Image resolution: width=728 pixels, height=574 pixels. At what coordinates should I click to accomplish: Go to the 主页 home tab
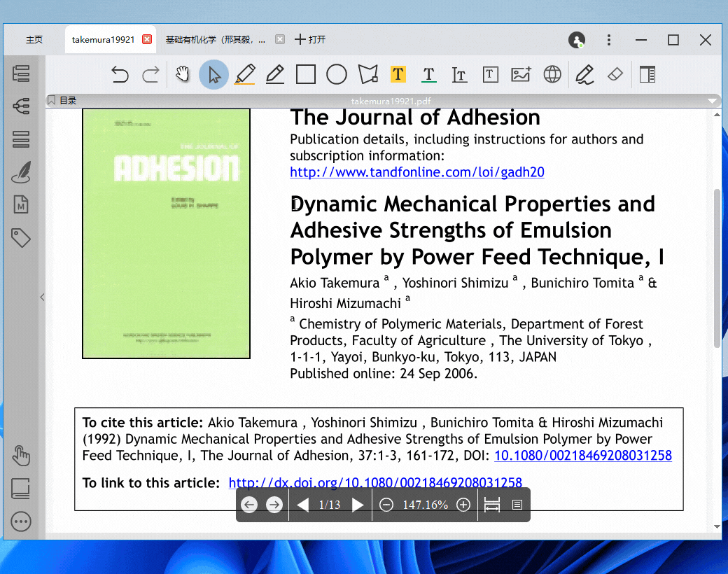[x=34, y=40]
